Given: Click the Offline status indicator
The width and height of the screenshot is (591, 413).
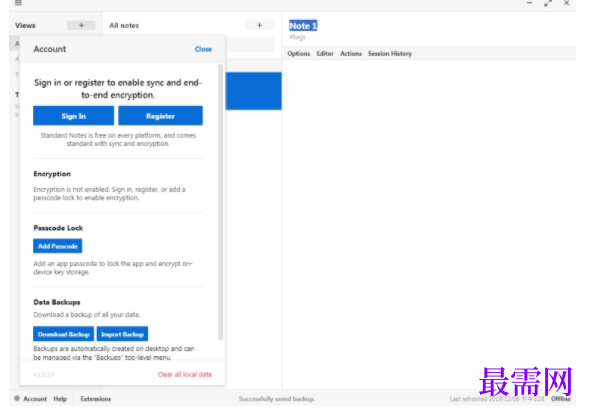Looking at the screenshot, I should coord(561,399).
